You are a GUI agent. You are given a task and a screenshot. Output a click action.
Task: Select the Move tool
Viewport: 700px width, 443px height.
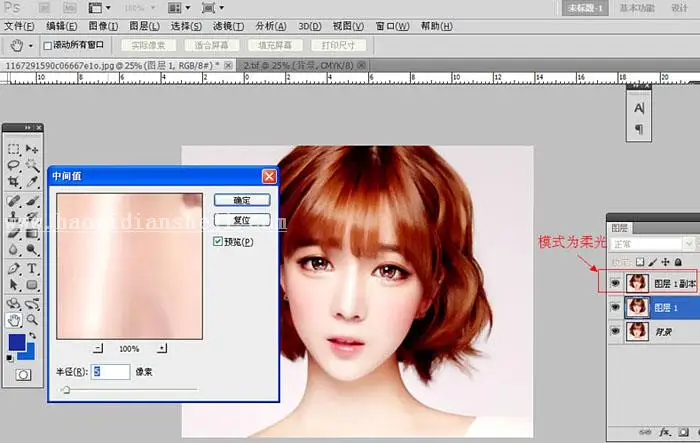(32, 149)
